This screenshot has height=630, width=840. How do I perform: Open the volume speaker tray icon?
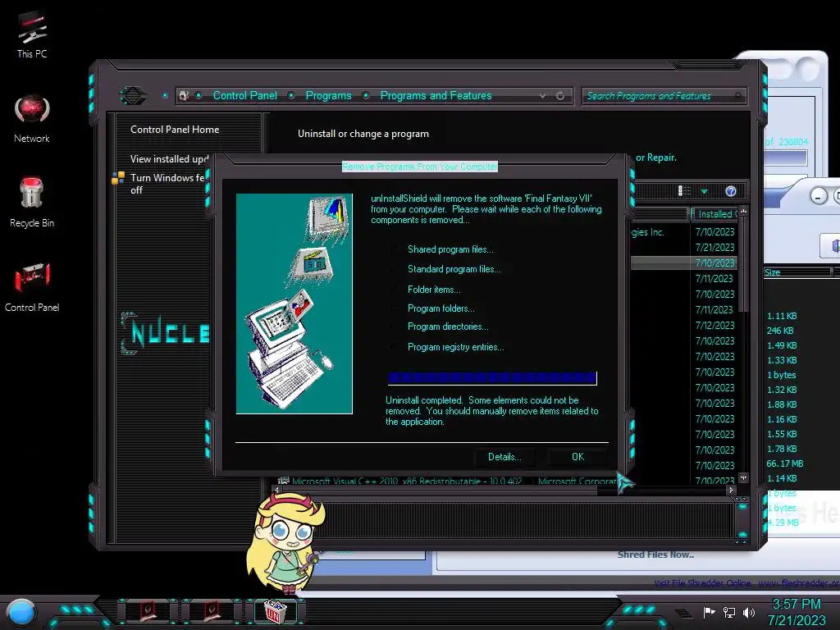(749, 612)
